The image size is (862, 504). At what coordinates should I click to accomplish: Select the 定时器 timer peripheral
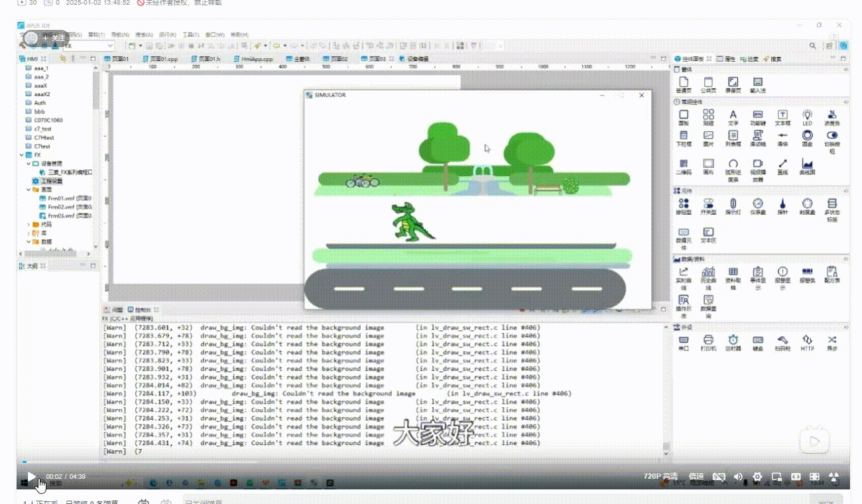click(733, 342)
